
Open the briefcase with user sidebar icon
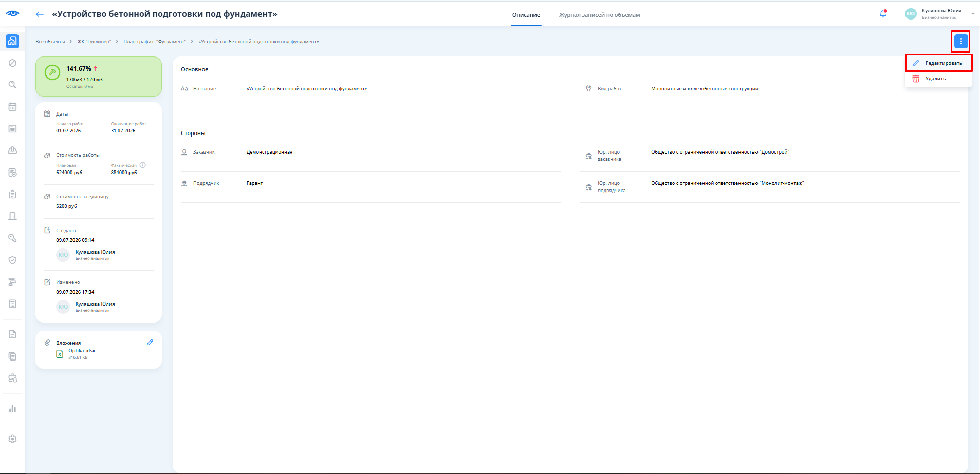(12, 378)
